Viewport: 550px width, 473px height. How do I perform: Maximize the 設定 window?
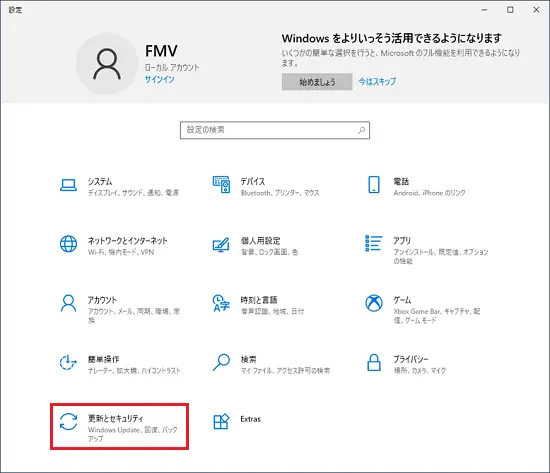(x=510, y=10)
